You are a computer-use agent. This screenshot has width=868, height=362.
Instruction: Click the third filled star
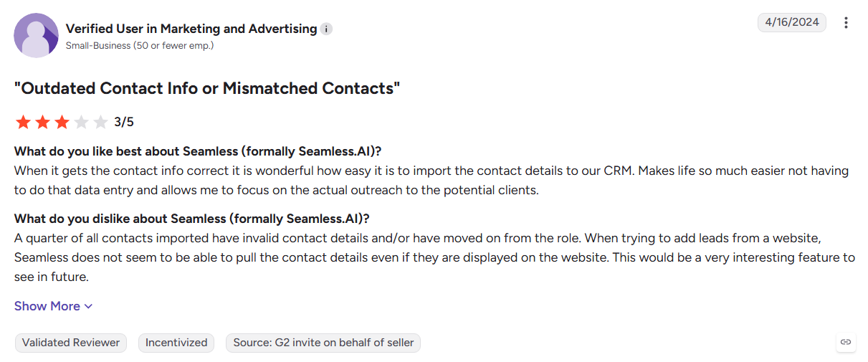coord(62,122)
